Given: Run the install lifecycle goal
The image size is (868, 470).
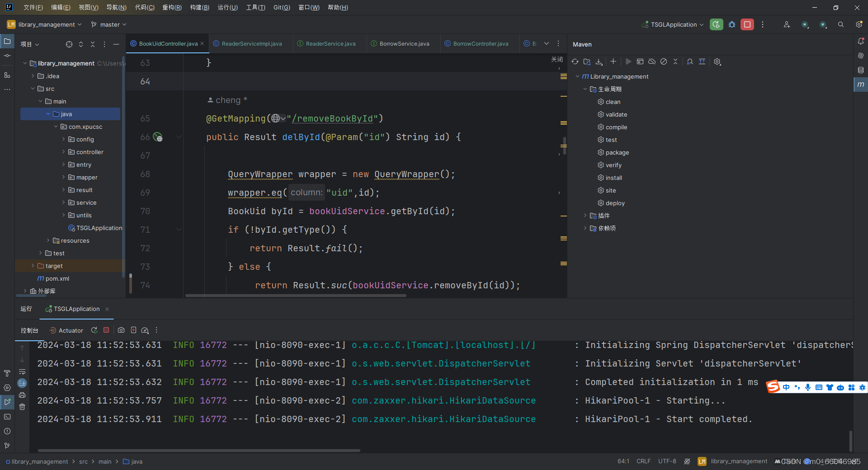Looking at the screenshot, I should click(613, 178).
